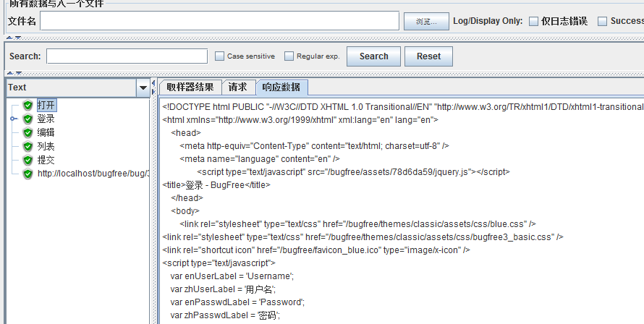
Task: Switch to 取样器结果 tab
Action: tap(190, 87)
